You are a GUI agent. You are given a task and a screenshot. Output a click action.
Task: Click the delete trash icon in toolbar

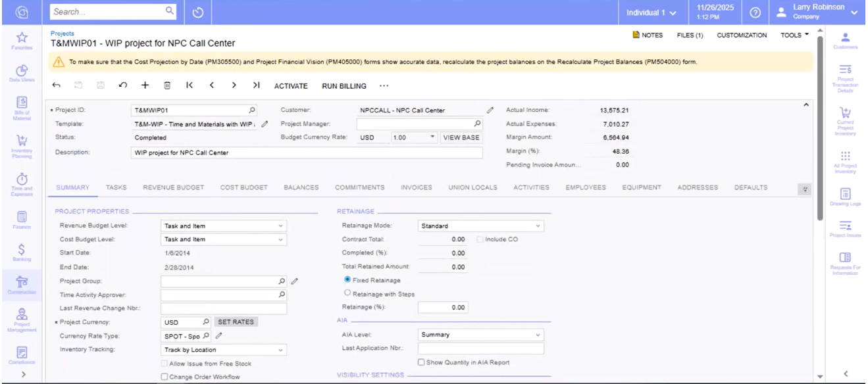tap(167, 85)
